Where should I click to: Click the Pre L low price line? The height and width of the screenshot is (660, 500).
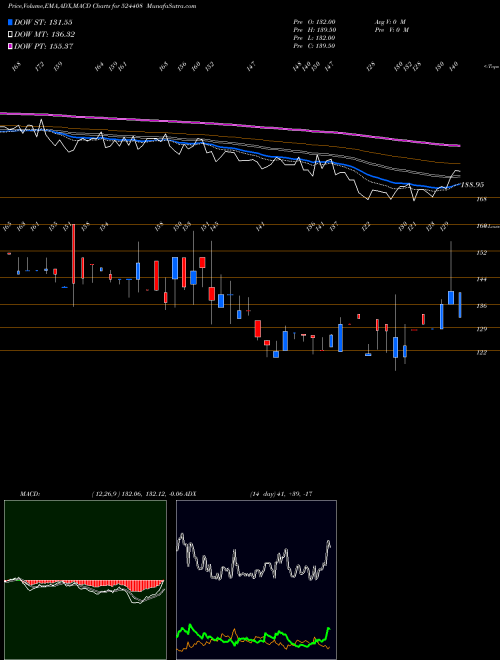(x=314, y=38)
